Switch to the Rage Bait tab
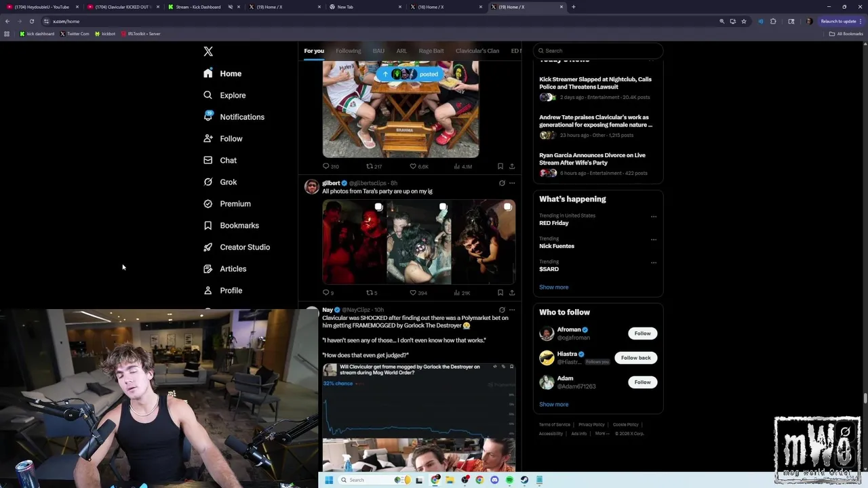Image resolution: width=868 pixels, height=488 pixels. (431, 51)
